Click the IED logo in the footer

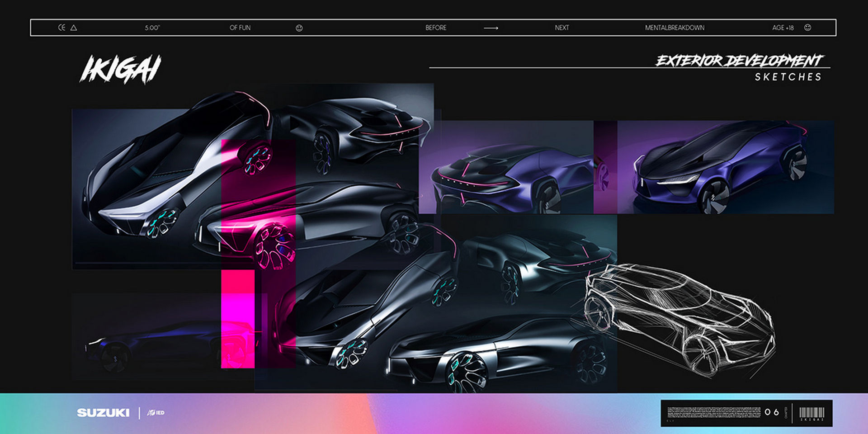pyautogui.click(x=156, y=413)
